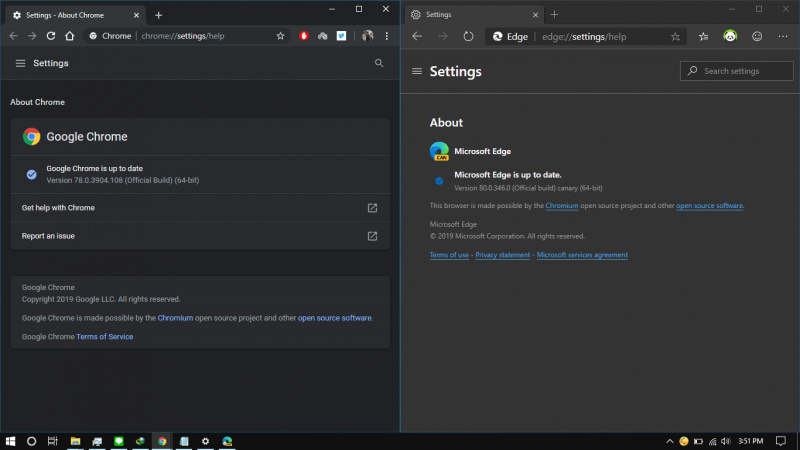The image size is (800, 450).
Task: Open a new tab in Chrome
Action: (x=159, y=15)
